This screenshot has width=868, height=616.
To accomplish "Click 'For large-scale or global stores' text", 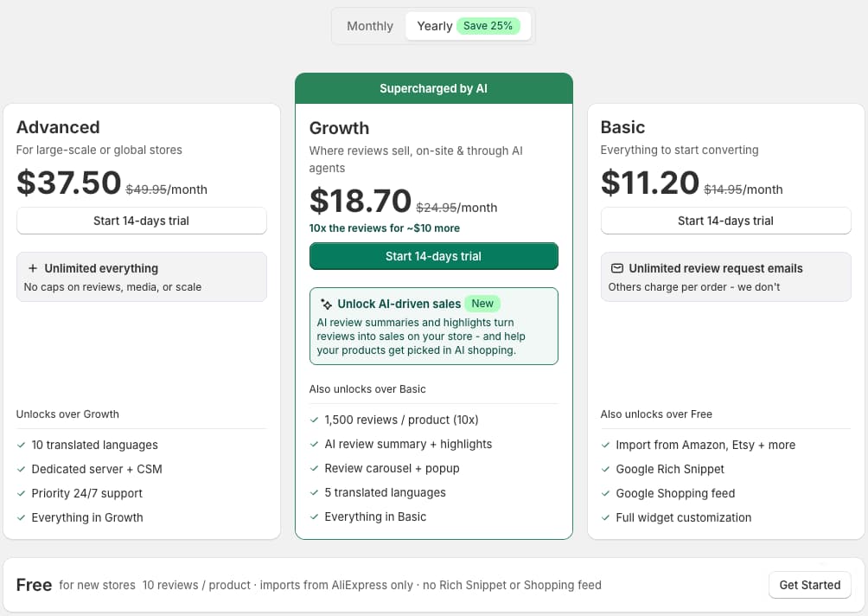I will tap(99, 151).
